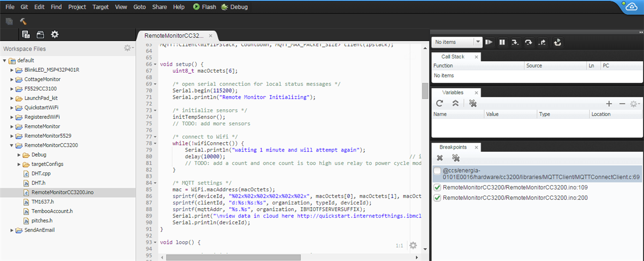Click the Step Over debug icon
This screenshot has height=261, width=644.
tap(529, 42)
